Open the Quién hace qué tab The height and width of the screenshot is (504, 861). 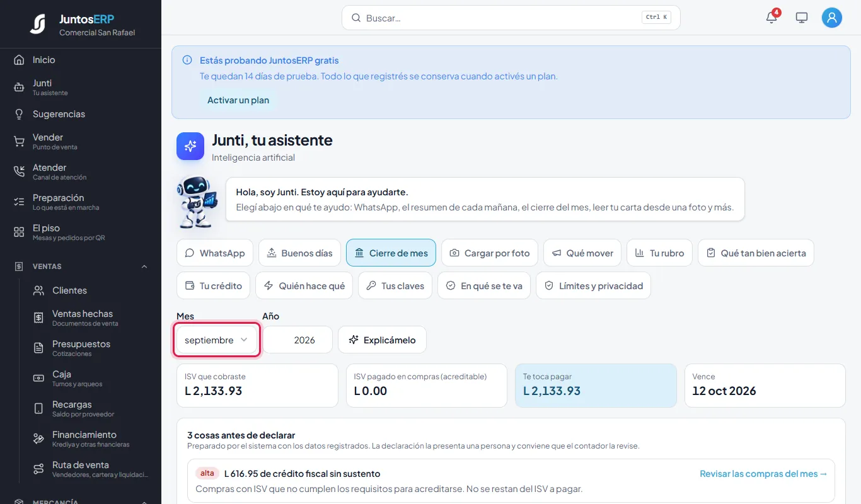coord(304,286)
